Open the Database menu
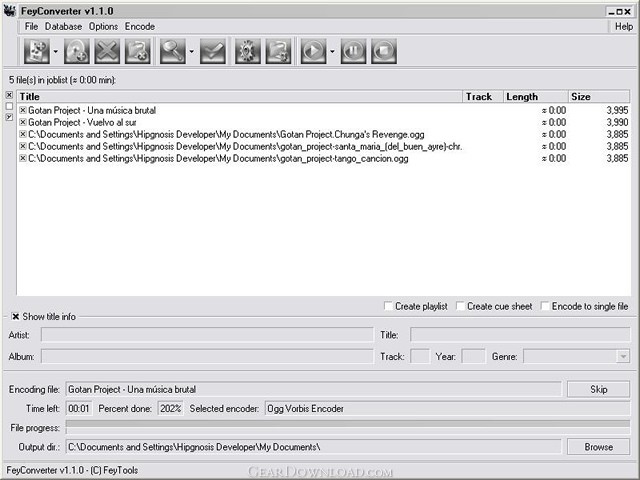Screen dimensions: 640x480 63,27
